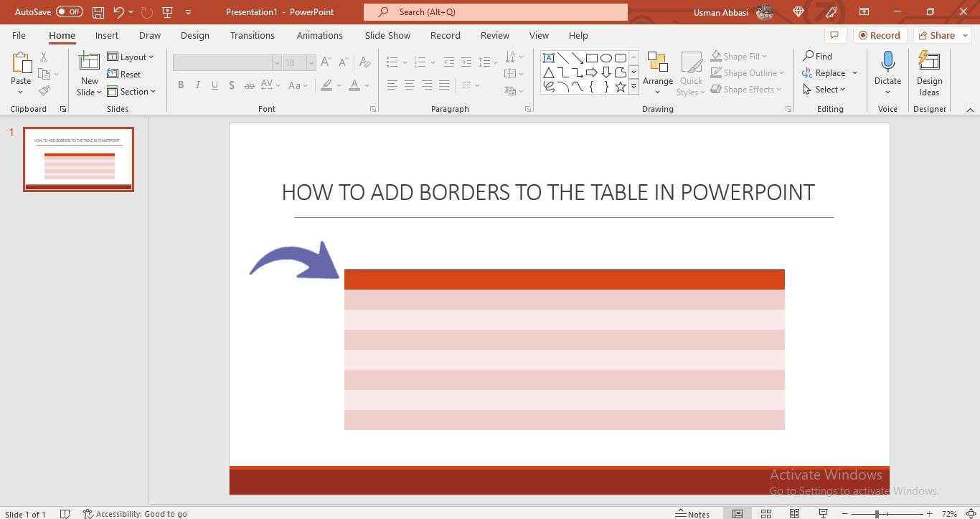Toggle Italic formatting
Viewport: 980px width, 519px height.
click(197, 85)
